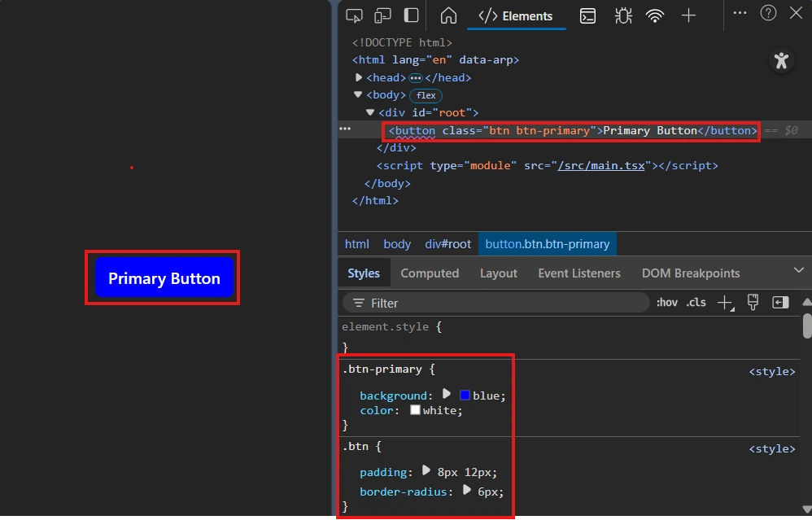812x520 pixels.
Task: Click the html breadcrumb
Action: pyautogui.click(x=357, y=244)
